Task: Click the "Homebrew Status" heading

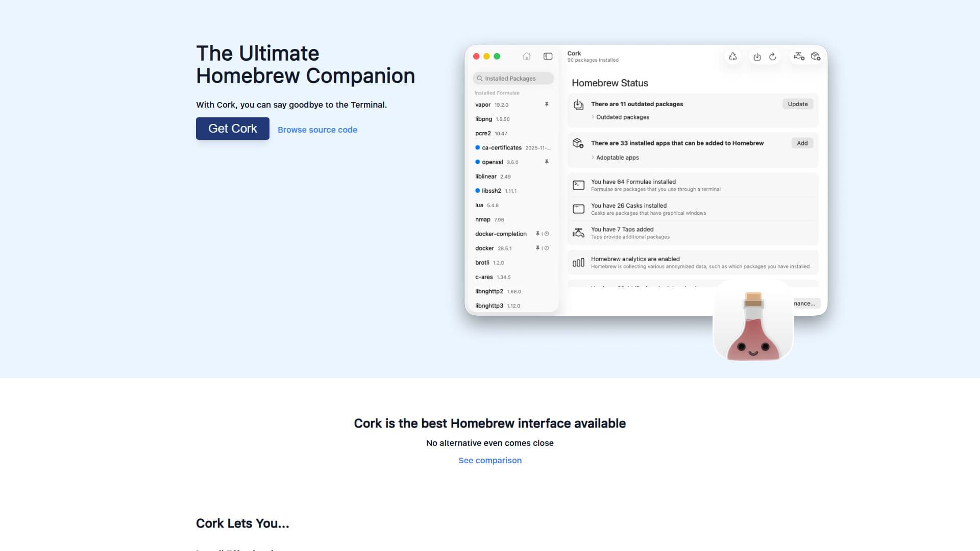Action: point(610,83)
